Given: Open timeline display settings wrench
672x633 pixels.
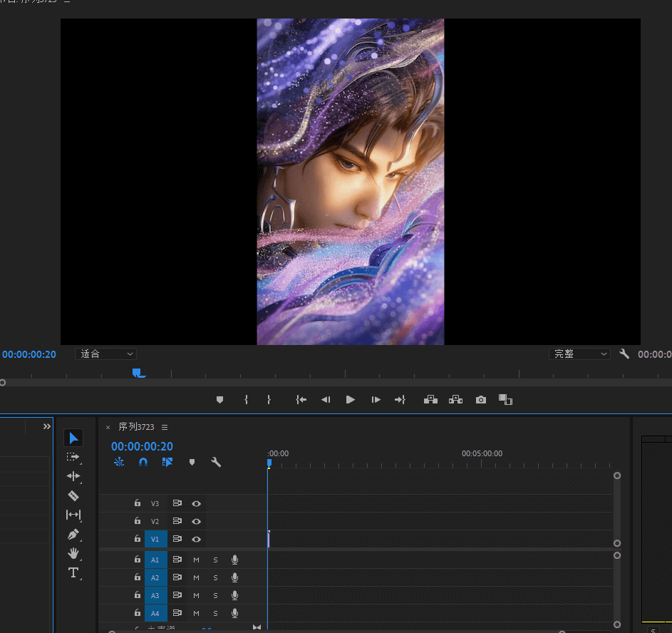Looking at the screenshot, I should (216, 462).
